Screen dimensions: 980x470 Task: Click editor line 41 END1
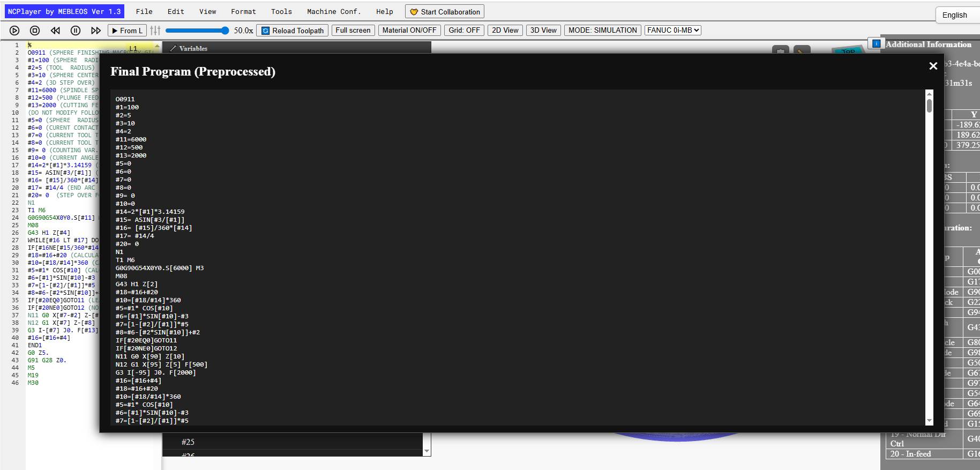click(x=35, y=345)
